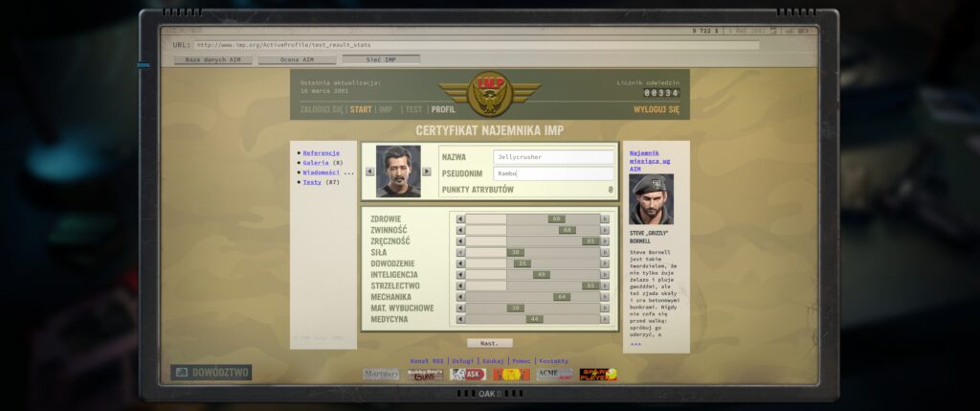
Task: Switch to the Ocena AIM tab
Action: coord(297,59)
